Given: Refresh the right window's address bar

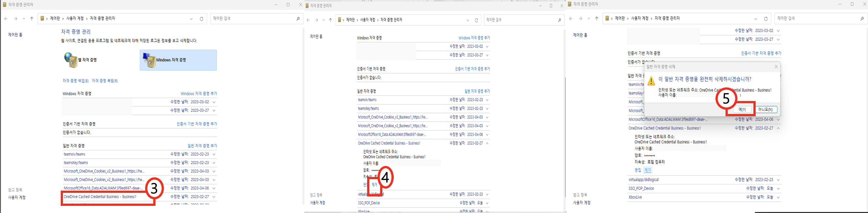Looking at the screenshot, I should pyautogui.click(x=766, y=19).
